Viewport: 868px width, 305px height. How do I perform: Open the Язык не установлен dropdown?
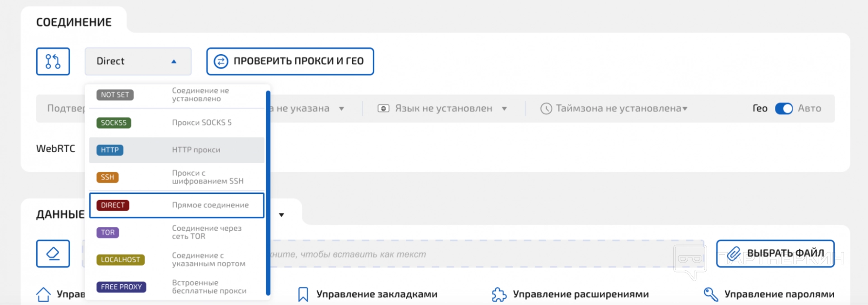(504, 108)
